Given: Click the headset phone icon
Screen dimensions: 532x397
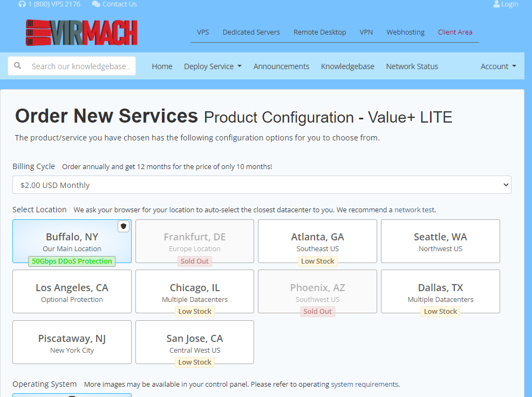Looking at the screenshot, I should (x=22, y=4).
